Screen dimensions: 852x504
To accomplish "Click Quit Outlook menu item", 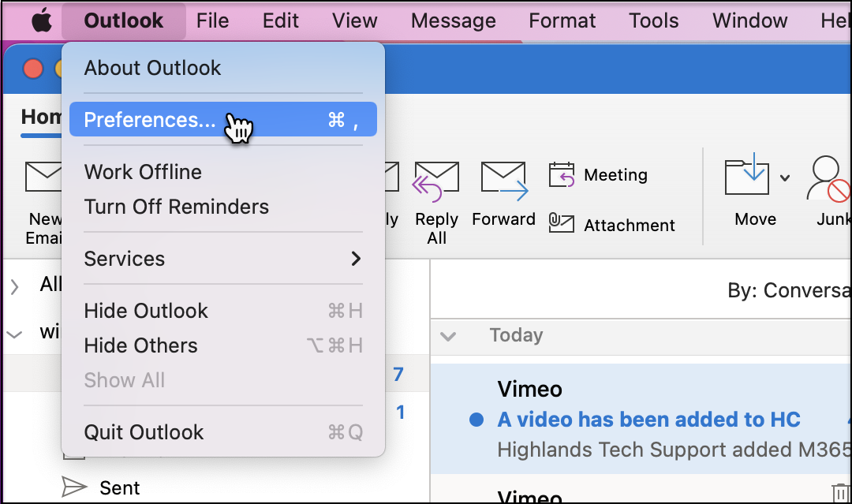I will pyautogui.click(x=144, y=432).
